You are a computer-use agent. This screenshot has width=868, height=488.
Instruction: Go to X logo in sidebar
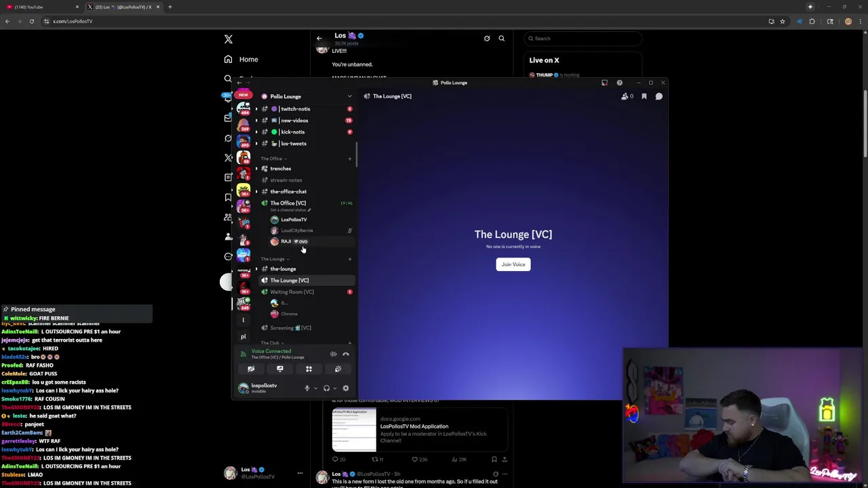(229, 39)
